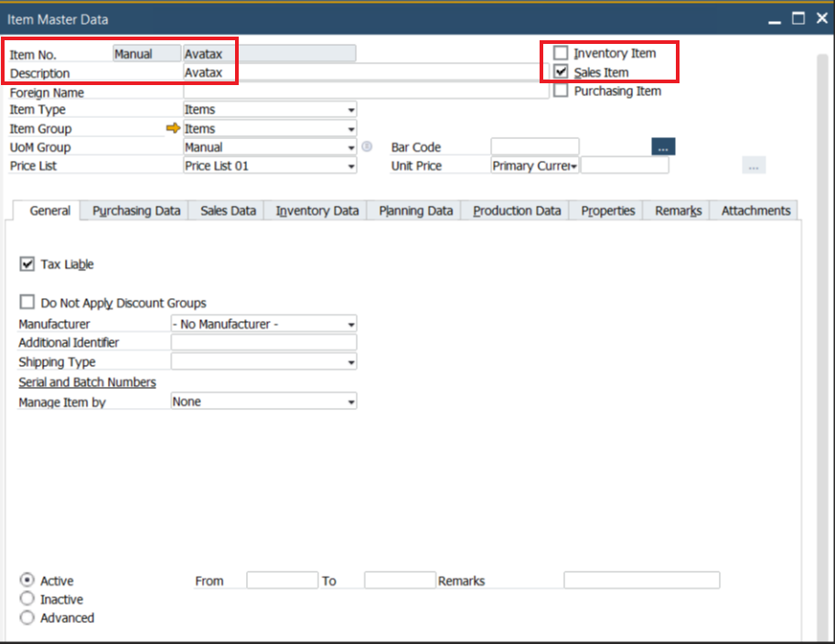Click the yellow link arrow beside Item Group
835x644 pixels.
[173, 128]
